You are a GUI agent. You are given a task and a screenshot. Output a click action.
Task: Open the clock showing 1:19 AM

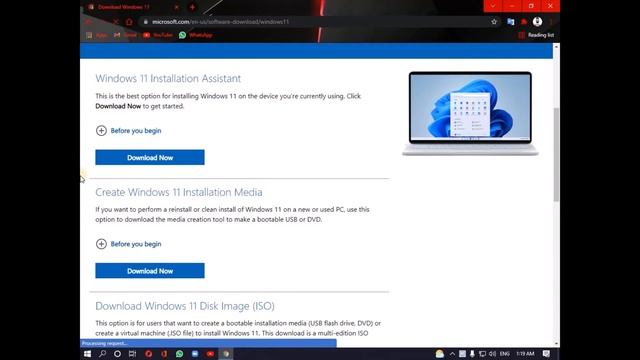525,354
